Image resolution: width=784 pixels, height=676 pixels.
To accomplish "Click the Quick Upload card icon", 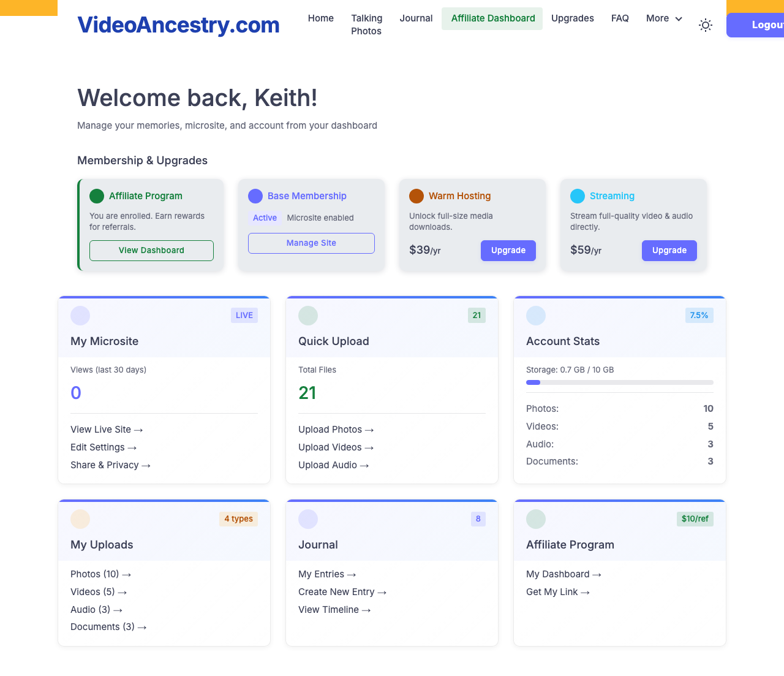I will click(x=308, y=316).
